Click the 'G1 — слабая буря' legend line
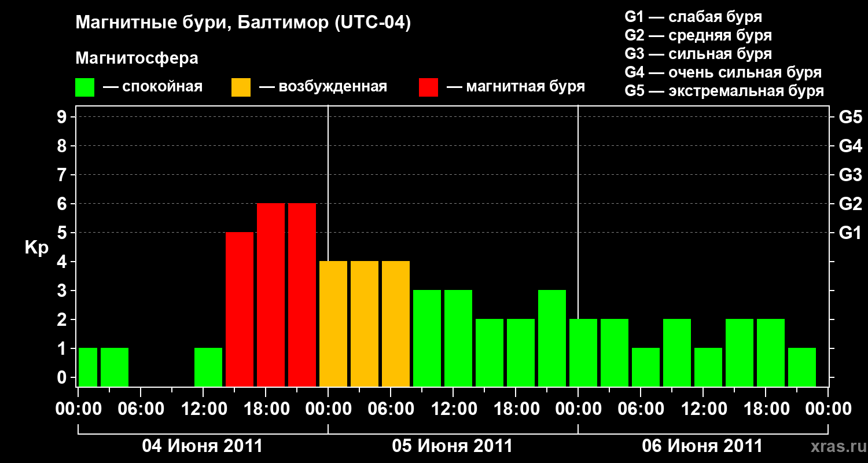Screen dimensions: 868x463 (x=693, y=17)
